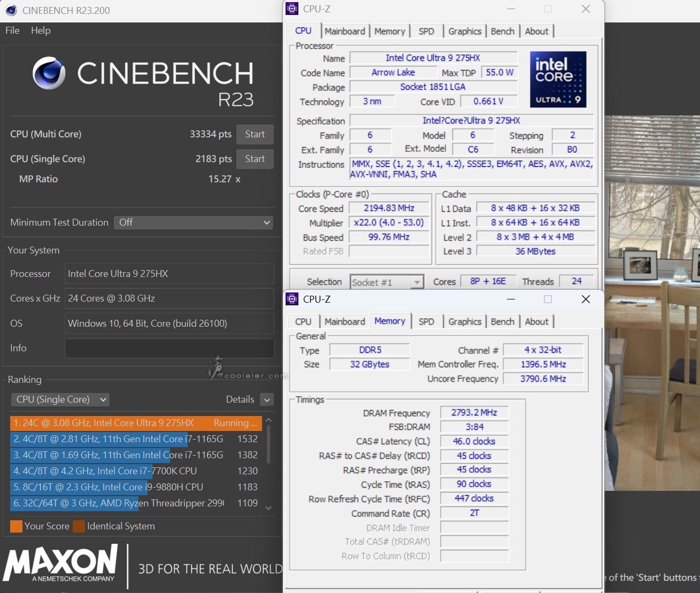Open the Help menu in Cinebench
700x593 pixels.
click(x=41, y=30)
